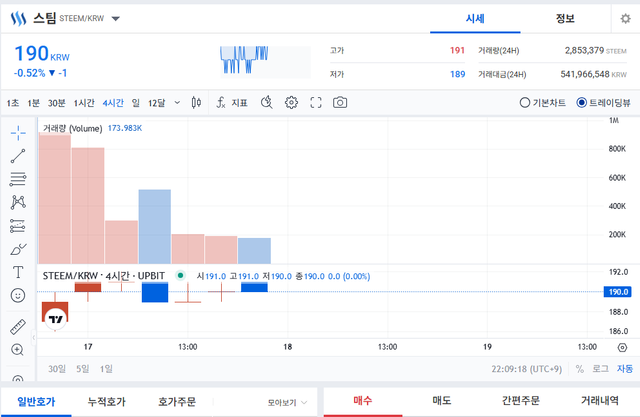Select the brush drawing tool

pyautogui.click(x=18, y=249)
